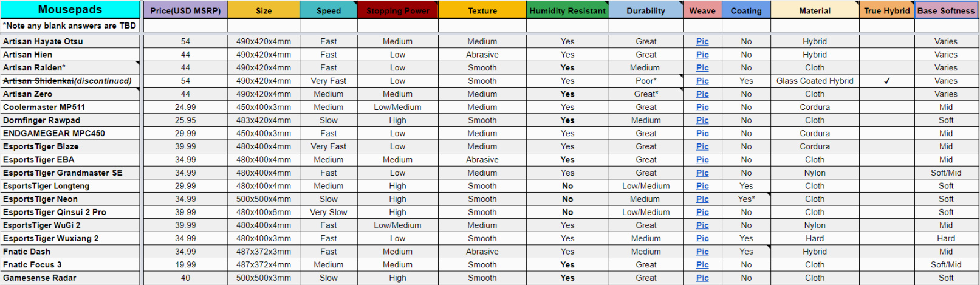Viewport: 980px width, 285px height.
Task: Select the Humidity Resistant column header
Action: pyautogui.click(x=567, y=10)
